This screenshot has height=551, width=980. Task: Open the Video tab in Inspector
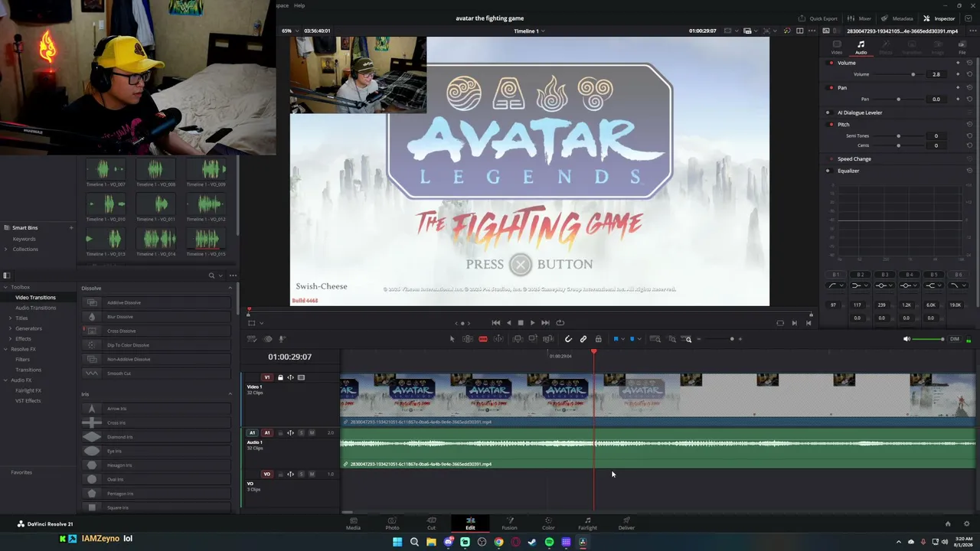837,47
